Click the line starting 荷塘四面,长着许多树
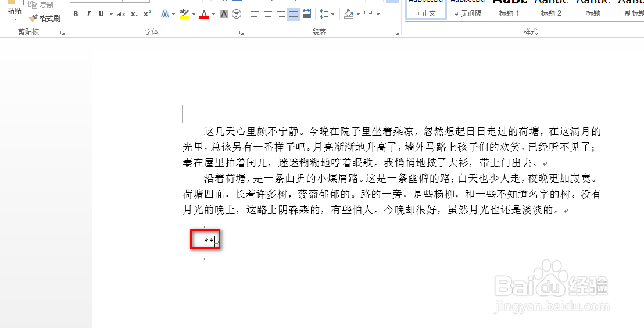The image size is (644, 328). [x=392, y=194]
